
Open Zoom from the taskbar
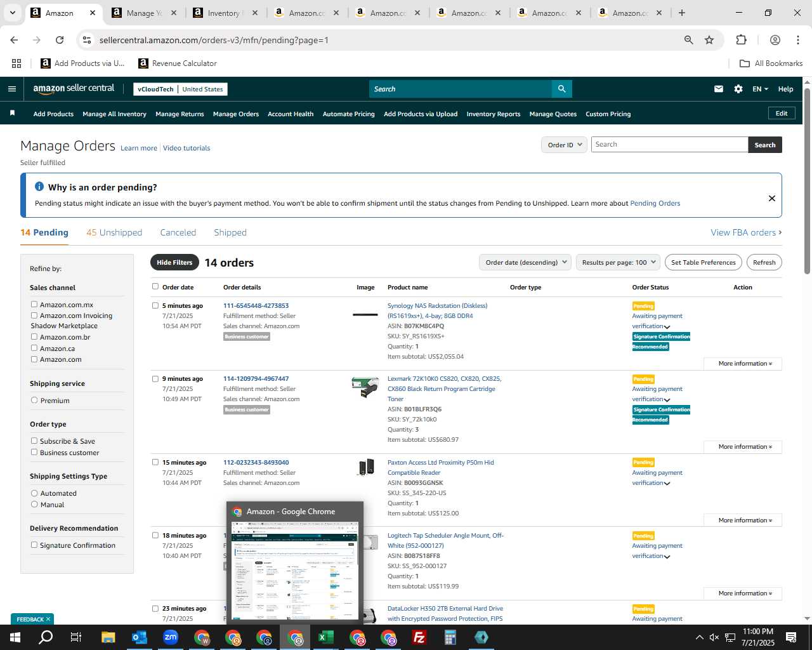coord(170,637)
